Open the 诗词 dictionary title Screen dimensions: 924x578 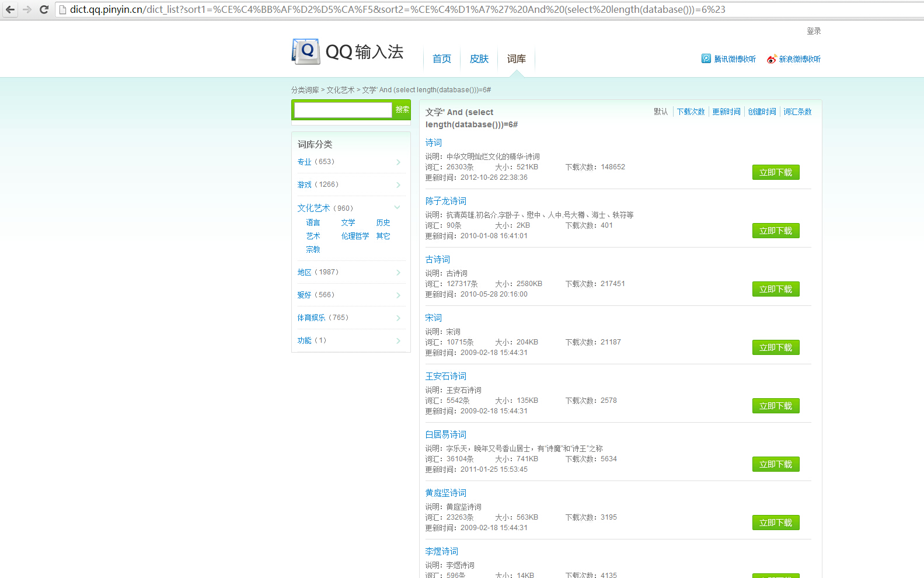coord(434,142)
